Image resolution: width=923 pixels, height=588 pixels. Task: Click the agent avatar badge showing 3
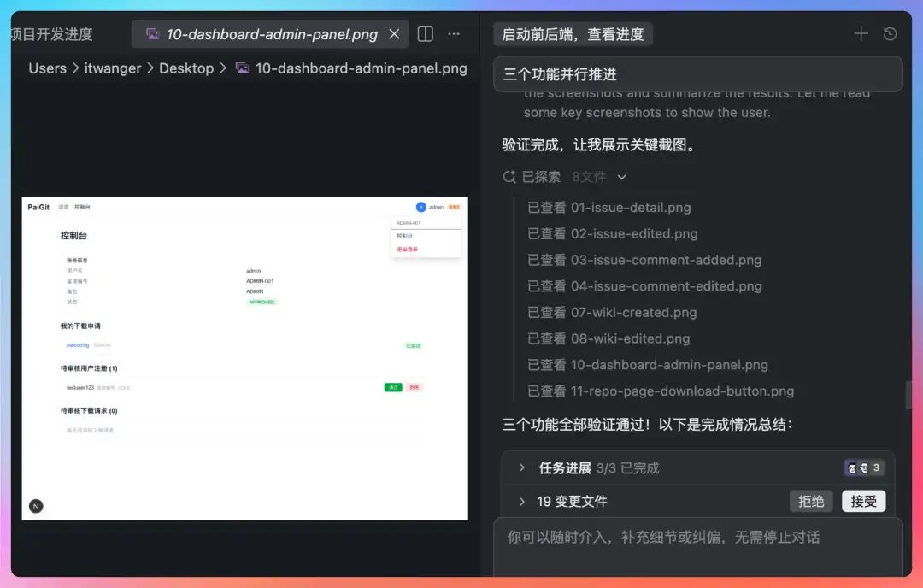pyautogui.click(x=863, y=467)
